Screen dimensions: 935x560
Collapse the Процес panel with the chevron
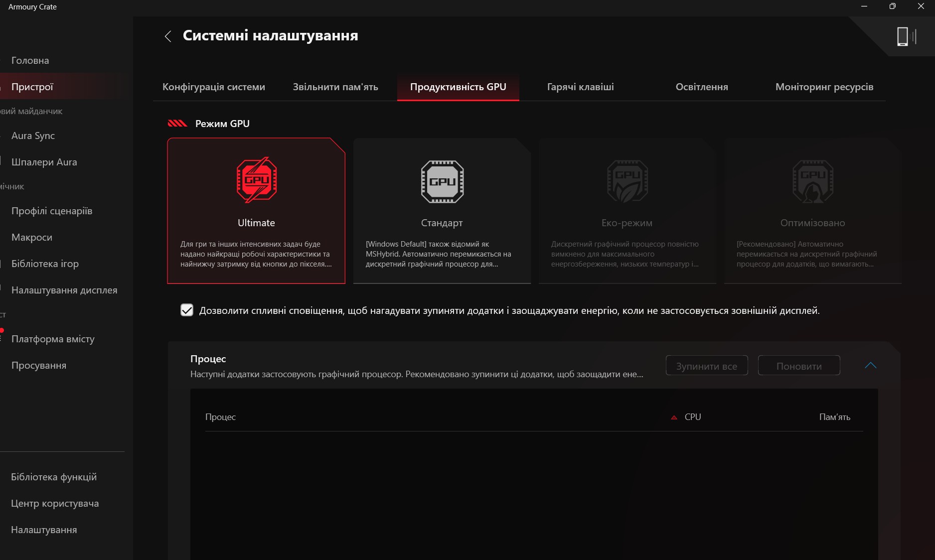[870, 366]
